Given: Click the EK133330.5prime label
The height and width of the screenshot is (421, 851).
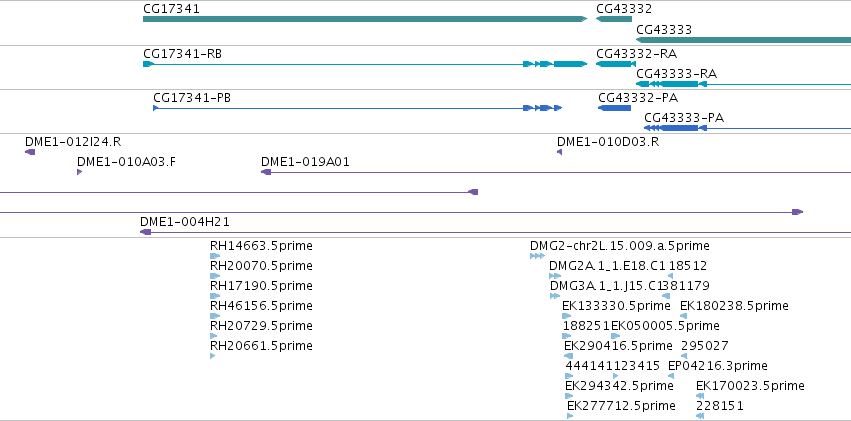Looking at the screenshot, I should pos(616,306).
